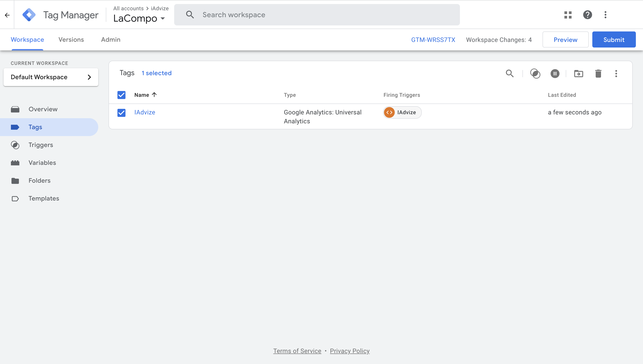
Task: Open tags table more options menu
Action: point(616,74)
